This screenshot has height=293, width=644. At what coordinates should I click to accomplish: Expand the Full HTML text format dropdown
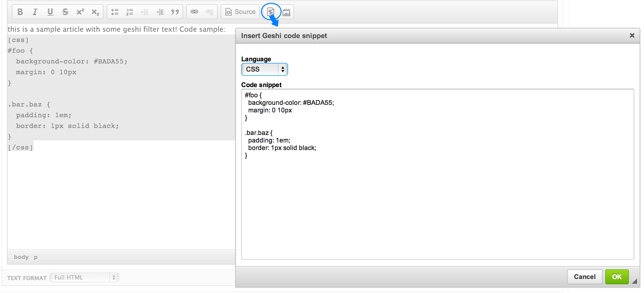tap(84, 277)
